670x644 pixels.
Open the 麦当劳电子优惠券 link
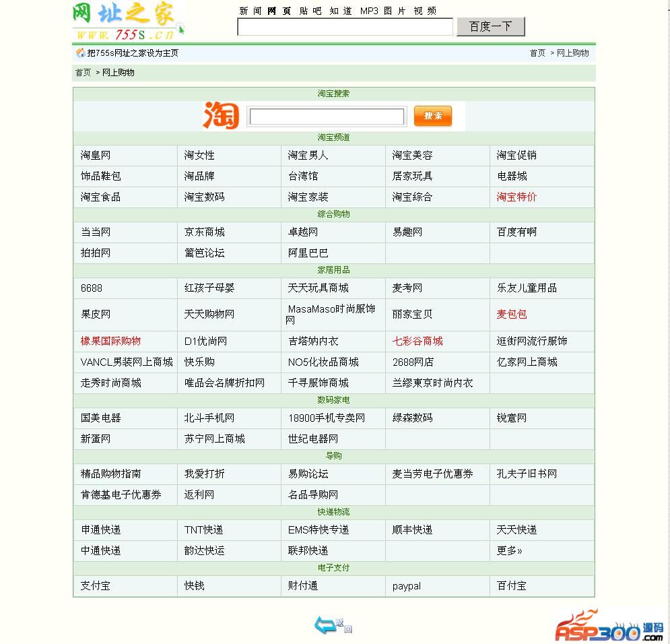click(x=432, y=474)
